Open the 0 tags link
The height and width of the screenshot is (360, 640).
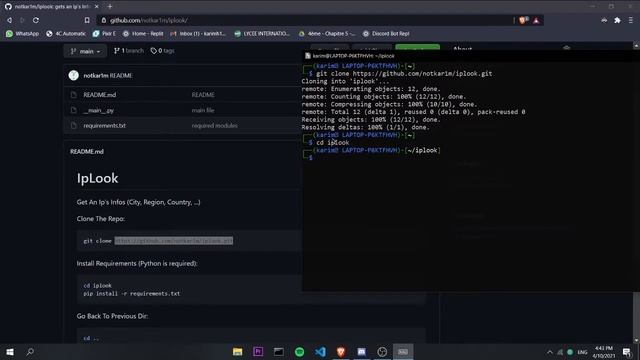click(x=162, y=51)
